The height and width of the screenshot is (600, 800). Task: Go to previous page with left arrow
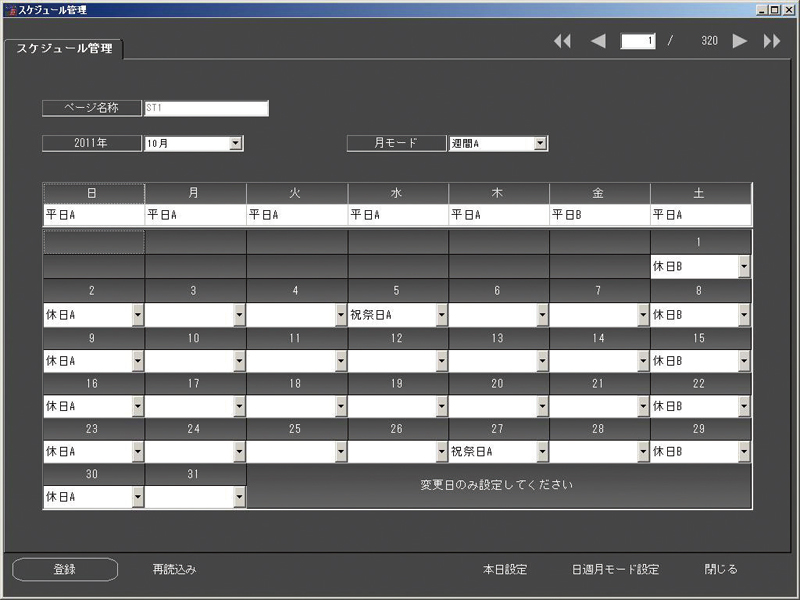(x=598, y=41)
